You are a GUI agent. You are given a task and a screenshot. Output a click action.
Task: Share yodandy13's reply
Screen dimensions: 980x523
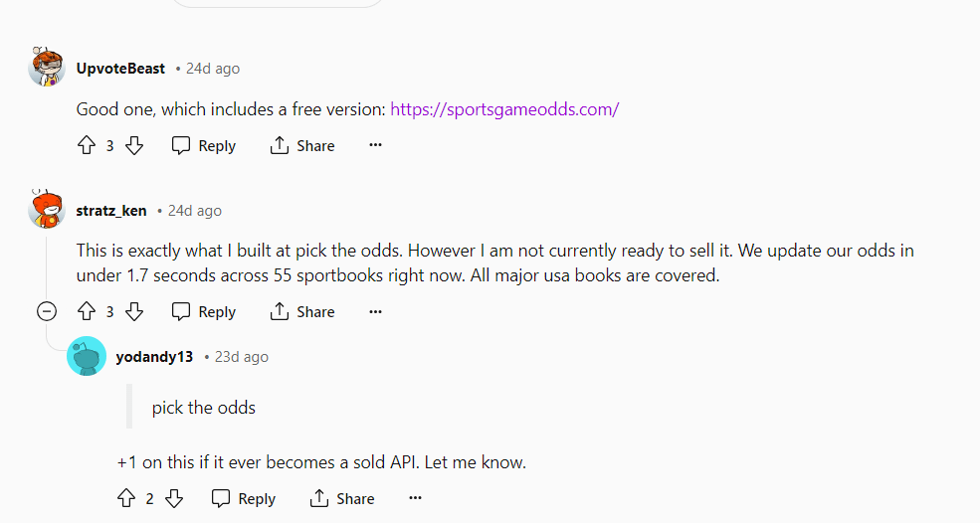coord(342,499)
